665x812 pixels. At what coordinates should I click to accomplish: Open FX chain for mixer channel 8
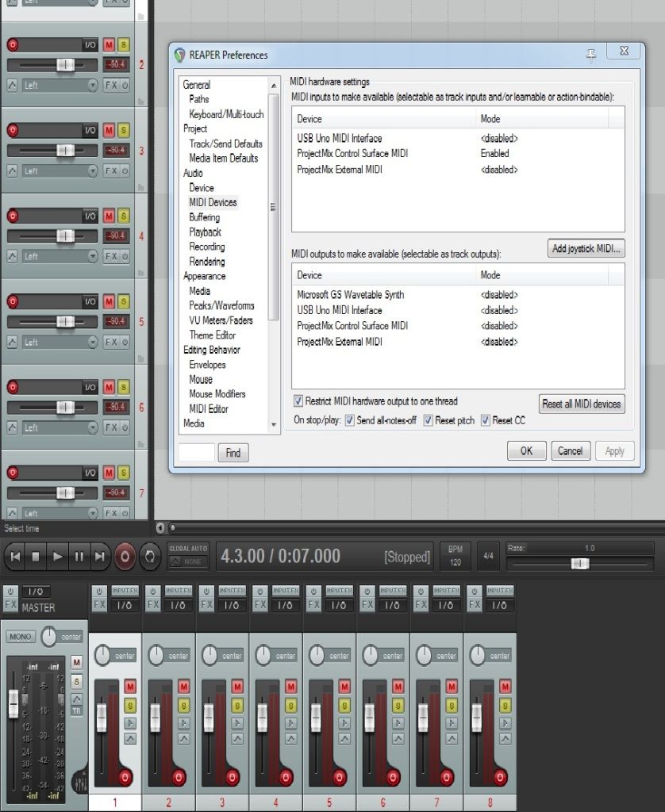[x=475, y=604]
